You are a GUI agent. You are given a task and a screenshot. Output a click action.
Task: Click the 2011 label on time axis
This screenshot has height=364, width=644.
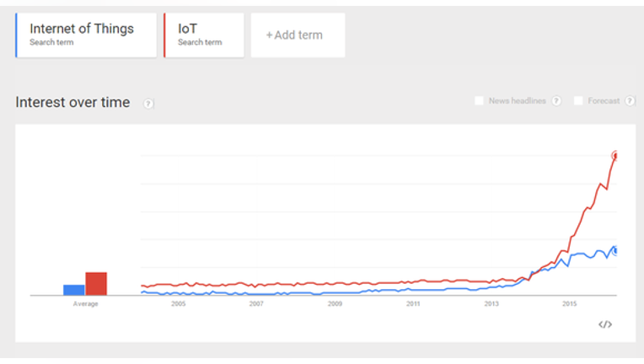pyautogui.click(x=413, y=304)
